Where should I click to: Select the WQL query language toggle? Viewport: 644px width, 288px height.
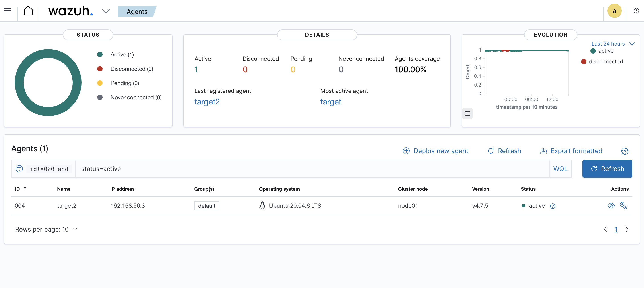pyautogui.click(x=561, y=169)
